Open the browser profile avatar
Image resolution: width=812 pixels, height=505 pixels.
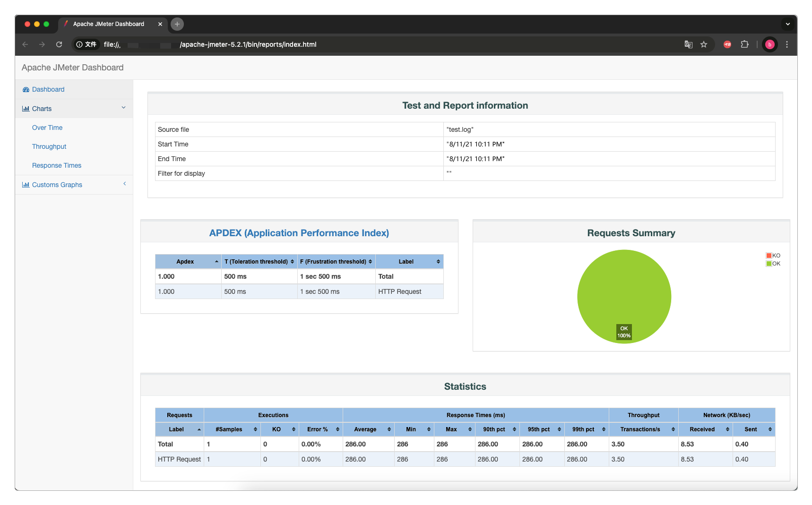pyautogui.click(x=769, y=44)
